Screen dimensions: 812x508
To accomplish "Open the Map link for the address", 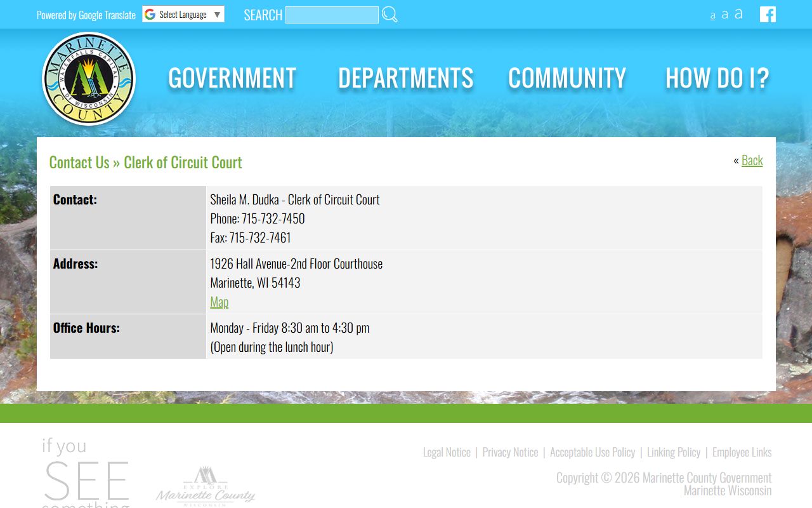I will [x=219, y=302].
